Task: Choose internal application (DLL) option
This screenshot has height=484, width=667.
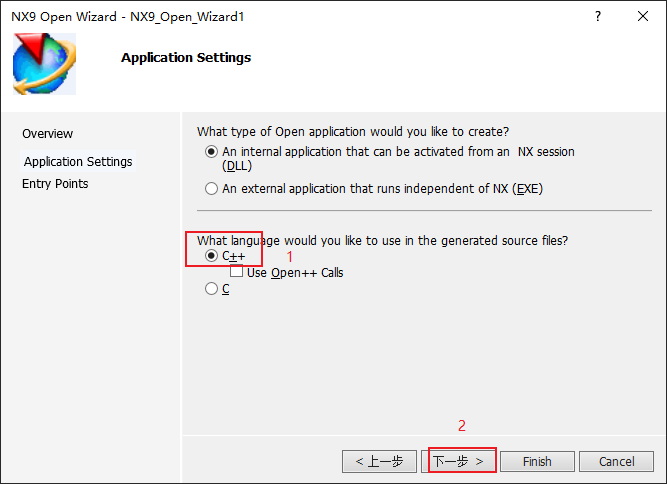Action: click(x=211, y=152)
